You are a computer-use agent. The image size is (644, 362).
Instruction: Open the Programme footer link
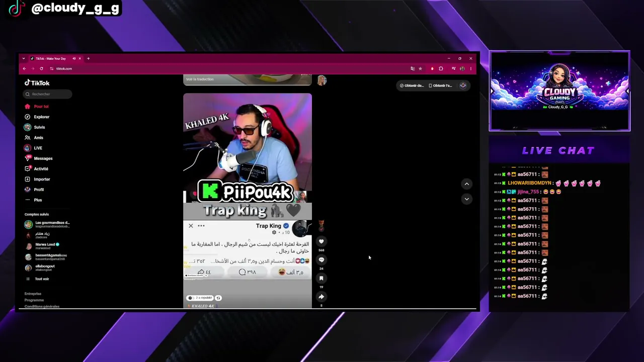pos(34,300)
